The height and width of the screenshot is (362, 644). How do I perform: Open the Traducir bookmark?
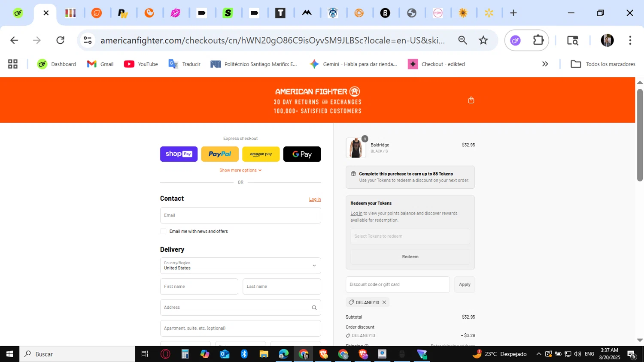(185, 64)
